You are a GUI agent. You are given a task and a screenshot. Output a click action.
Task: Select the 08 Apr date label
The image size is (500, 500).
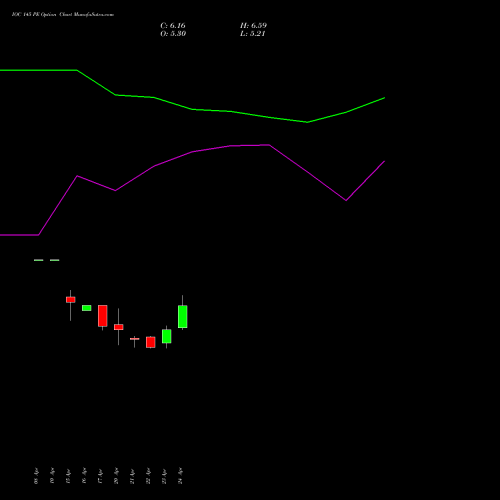pos(36,476)
